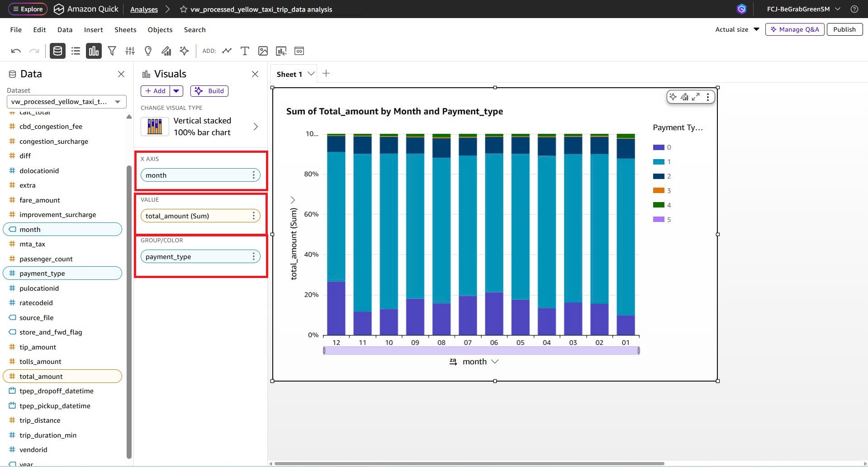
Task: Open the parameters sliders icon
Action: pyautogui.click(x=130, y=51)
